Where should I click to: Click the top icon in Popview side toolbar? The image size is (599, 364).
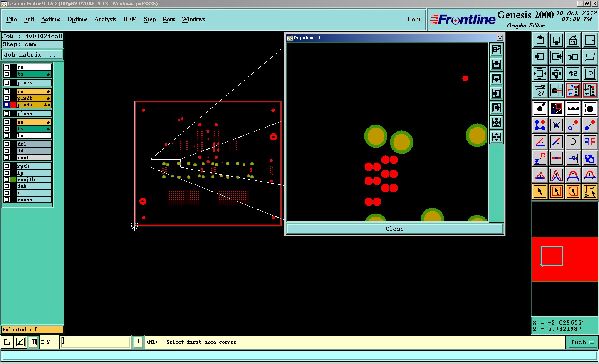496,50
